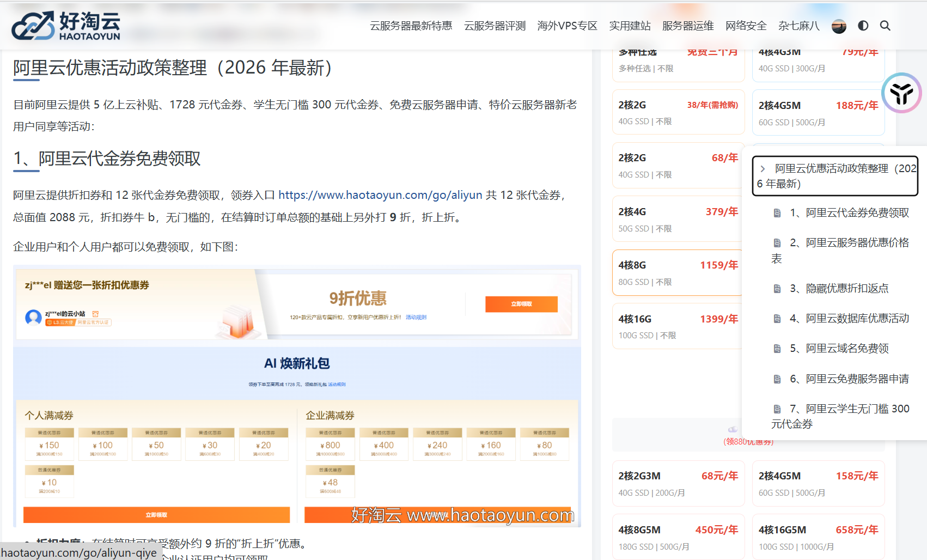Open 网络安全 menu
This screenshot has width=927, height=560.
(x=746, y=26)
